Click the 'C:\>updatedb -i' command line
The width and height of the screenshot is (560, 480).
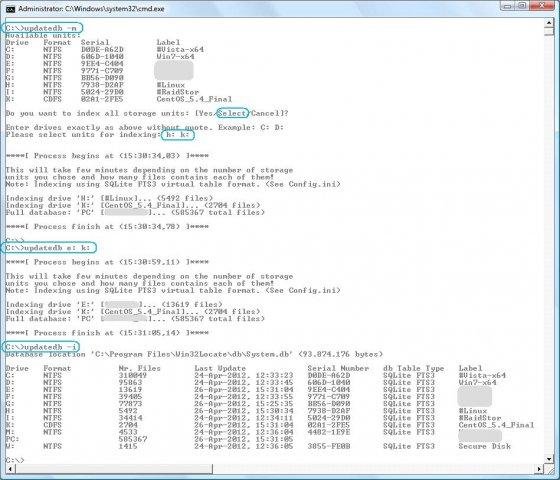(x=41, y=347)
